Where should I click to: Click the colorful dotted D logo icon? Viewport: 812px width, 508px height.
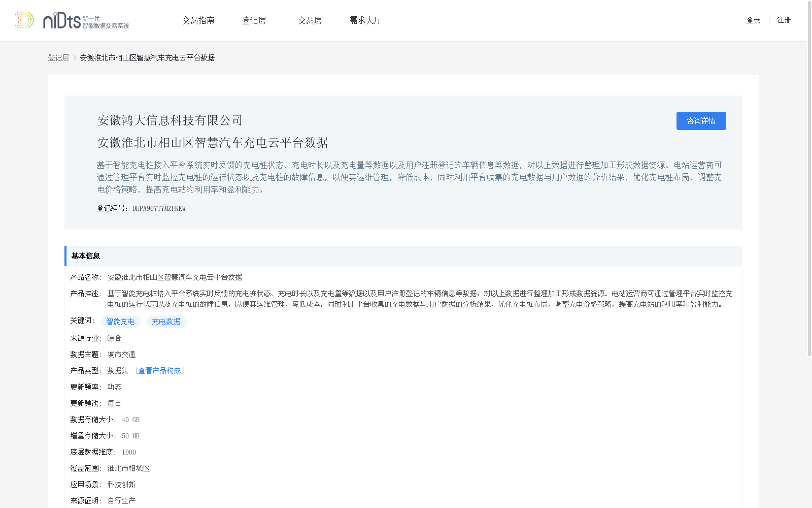click(24, 20)
